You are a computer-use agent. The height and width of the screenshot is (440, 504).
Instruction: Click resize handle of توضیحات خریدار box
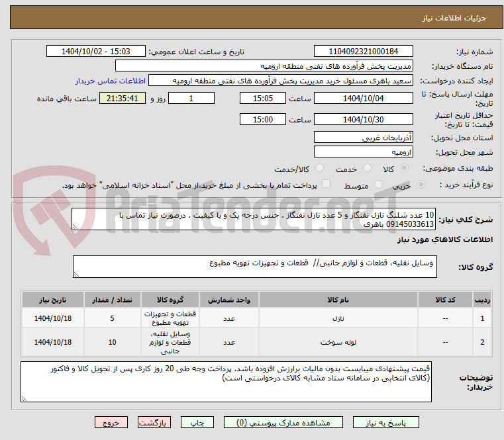[x=24, y=398]
